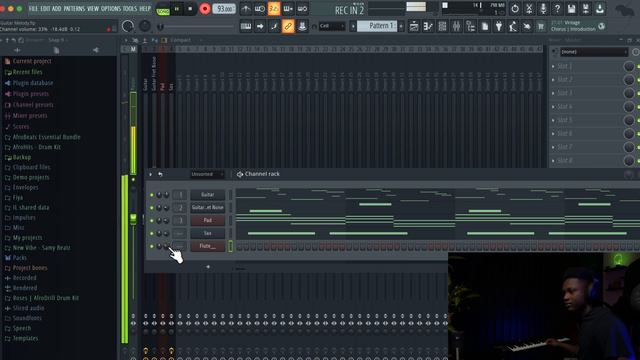Open the EDIT menu
This screenshot has width=640, height=360.
pos(45,9)
